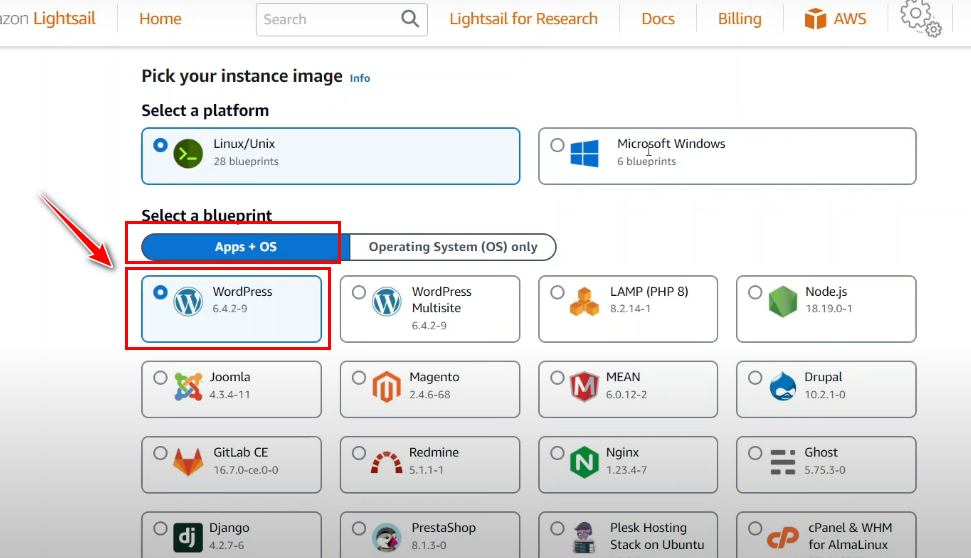Viewport: 971px width, 558px height.
Task: Click the cPanel & WHM logo icon
Action: pos(783,538)
